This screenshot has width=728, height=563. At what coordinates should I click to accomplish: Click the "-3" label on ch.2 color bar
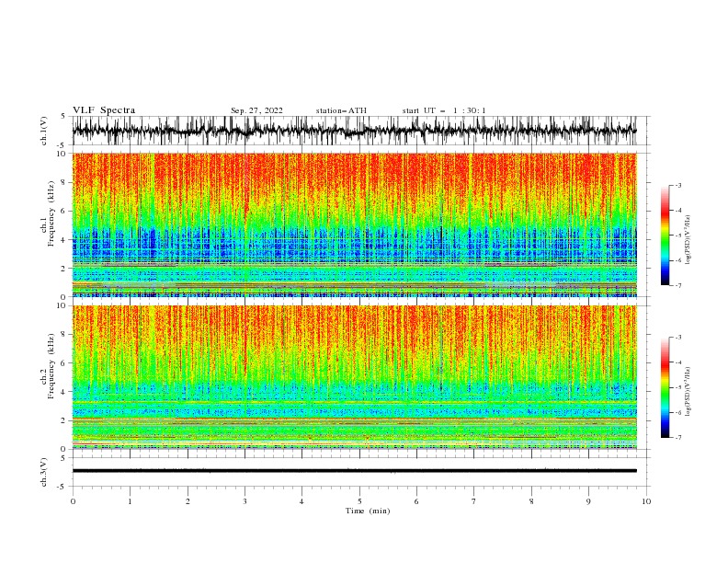677,338
